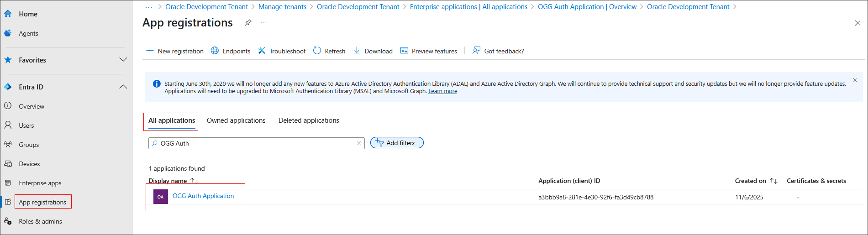Dismiss the ADAL notification banner
Viewport: 868px width, 235px height.
855,80
